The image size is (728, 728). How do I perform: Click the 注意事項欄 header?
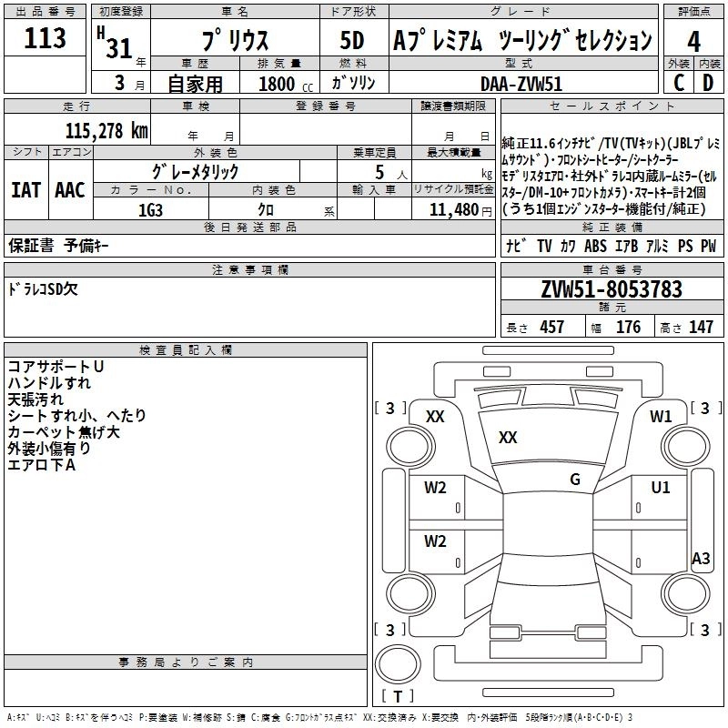250,269
